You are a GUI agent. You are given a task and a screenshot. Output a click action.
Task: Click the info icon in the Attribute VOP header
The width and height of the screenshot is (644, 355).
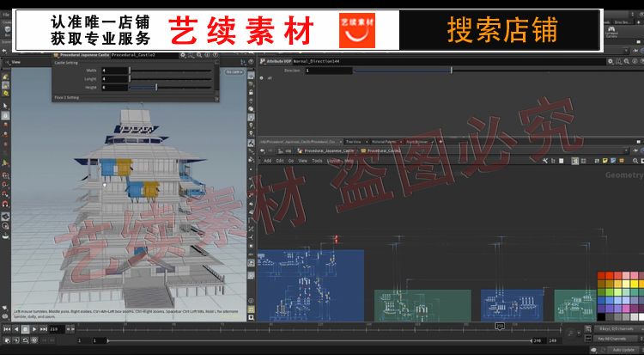pyautogui.click(x=635, y=61)
